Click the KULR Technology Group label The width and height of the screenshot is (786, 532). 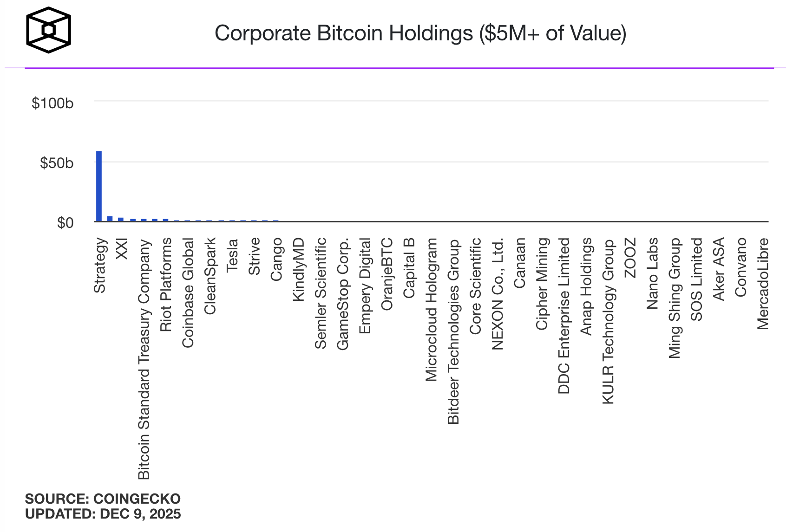608,322
